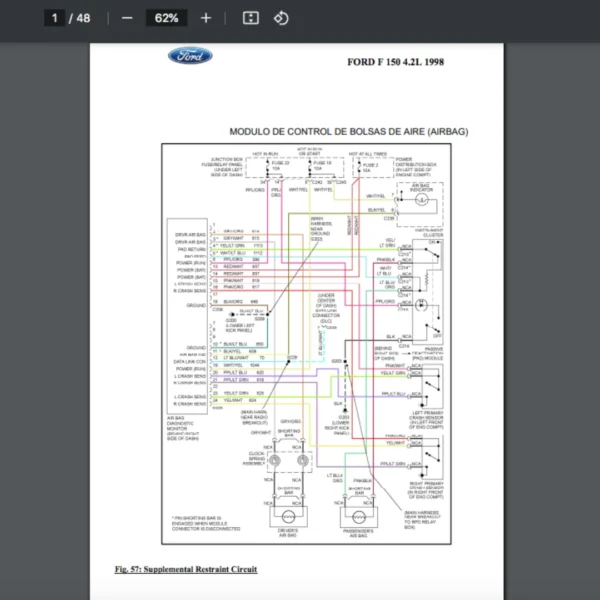Viewport: 600px width, 600px height.
Task: Click the 'FUSE 2 10A' label
Action: pos(370,168)
